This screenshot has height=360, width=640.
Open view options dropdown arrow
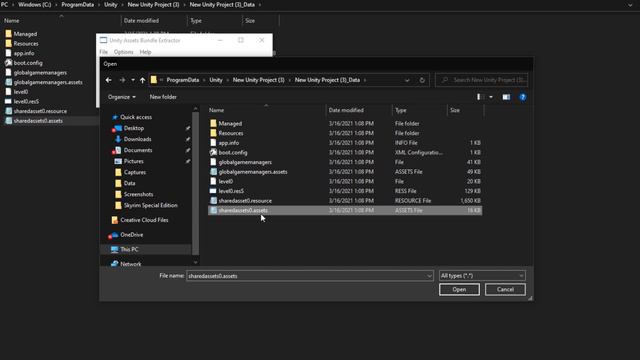coord(491,97)
